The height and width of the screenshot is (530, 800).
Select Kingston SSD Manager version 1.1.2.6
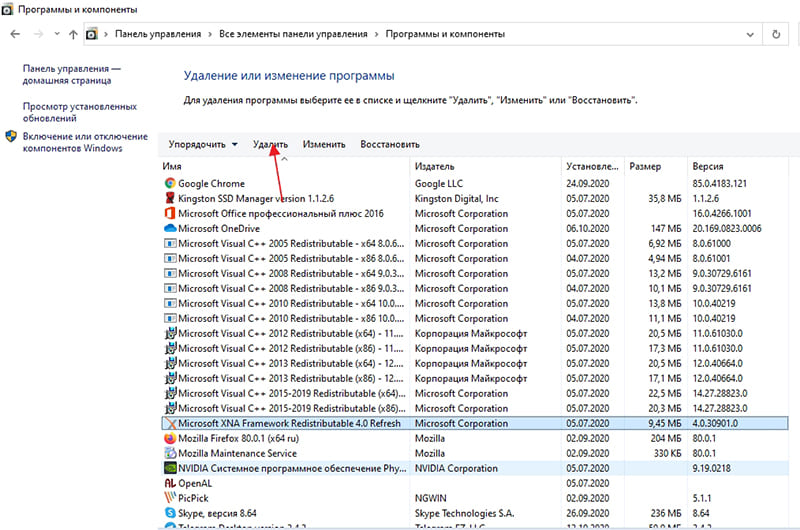click(256, 198)
